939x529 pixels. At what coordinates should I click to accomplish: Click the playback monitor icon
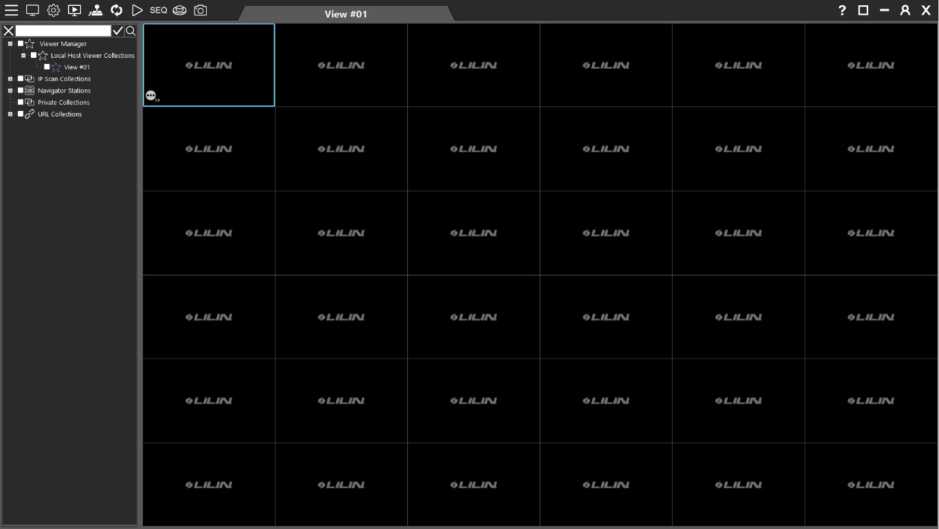[74, 10]
